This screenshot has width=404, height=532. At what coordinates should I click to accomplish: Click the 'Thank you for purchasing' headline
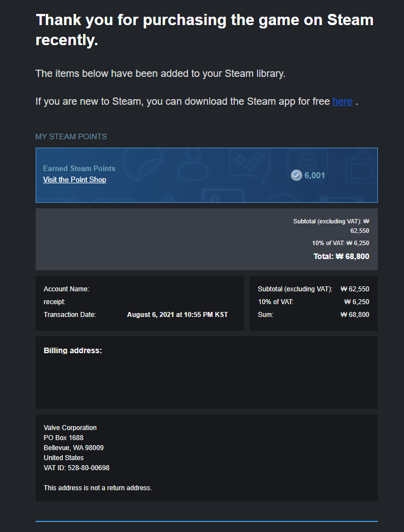pyautogui.click(x=204, y=30)
